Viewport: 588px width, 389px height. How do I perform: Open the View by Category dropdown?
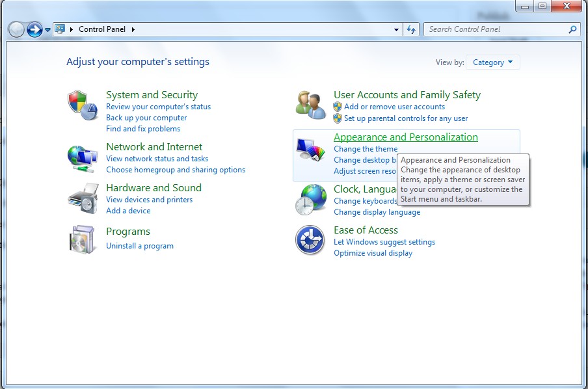click(x=493, y=62)
